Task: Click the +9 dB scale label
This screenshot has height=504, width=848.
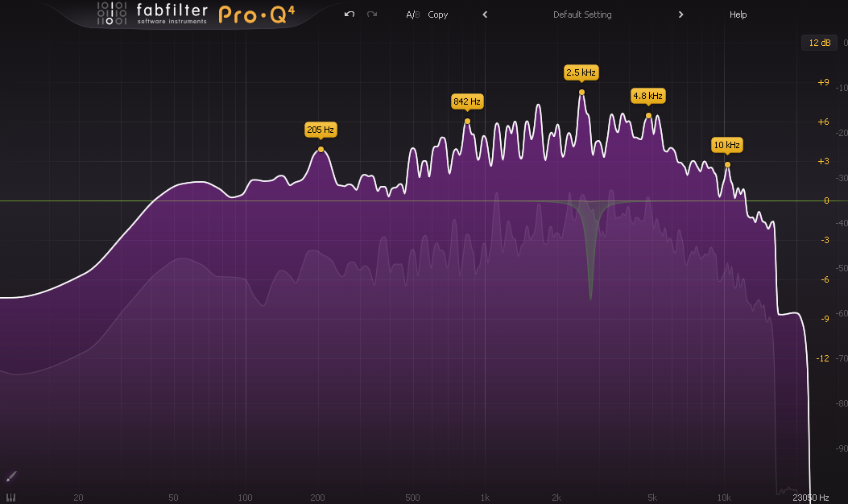Action: point(823,82)
